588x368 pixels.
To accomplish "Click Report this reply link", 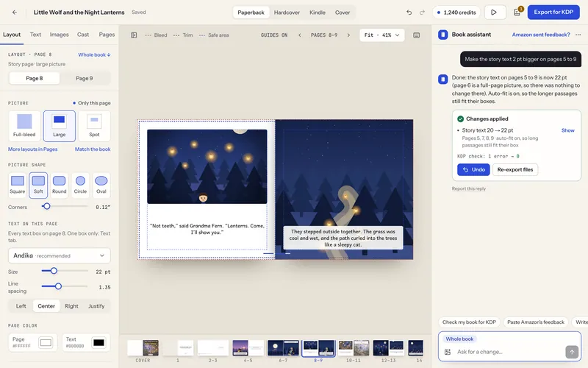I will click(x=468, y=188).
